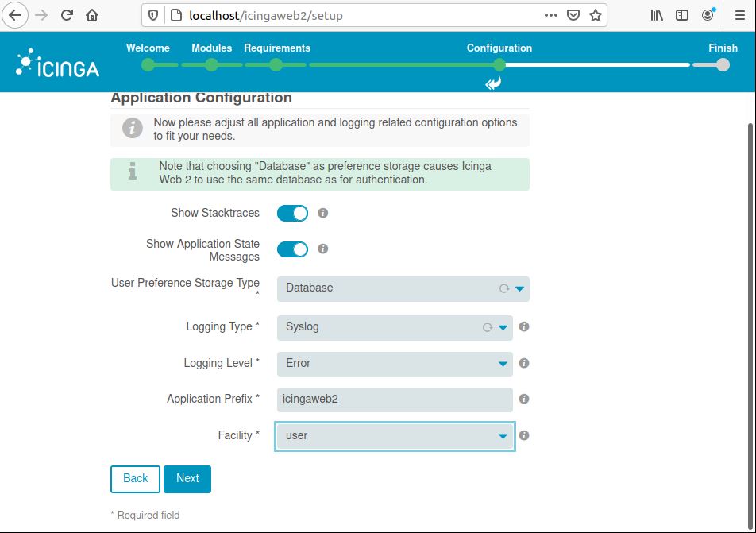The image size is (756, 533).
Task: Click the Show Stacktraces label
Action: tap(215, 213)
